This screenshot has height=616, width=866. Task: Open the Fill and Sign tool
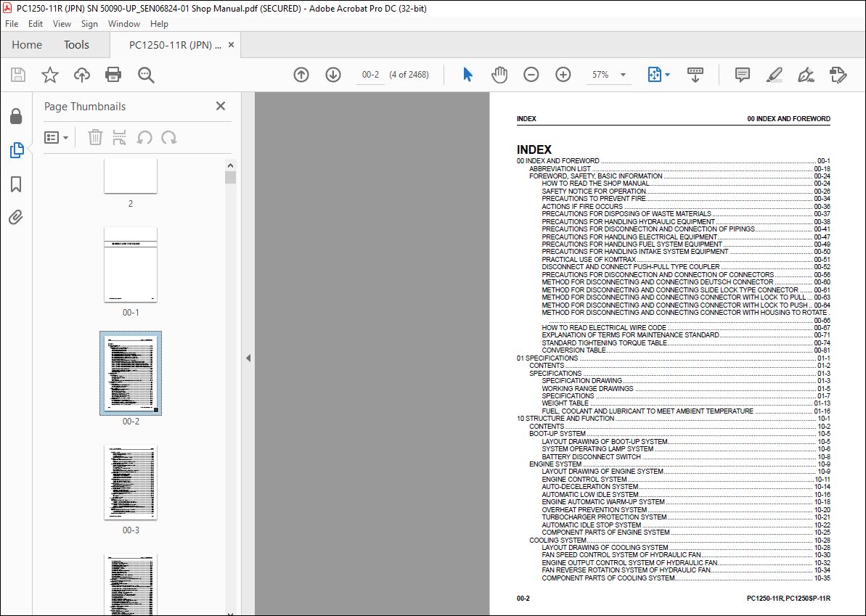806,75
